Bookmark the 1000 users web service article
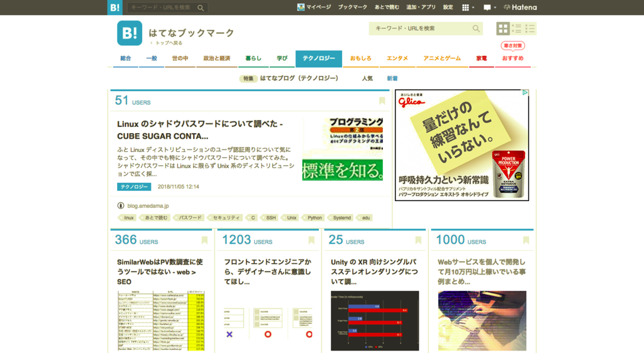The image size is (644, 353). (x=526, y=240)
